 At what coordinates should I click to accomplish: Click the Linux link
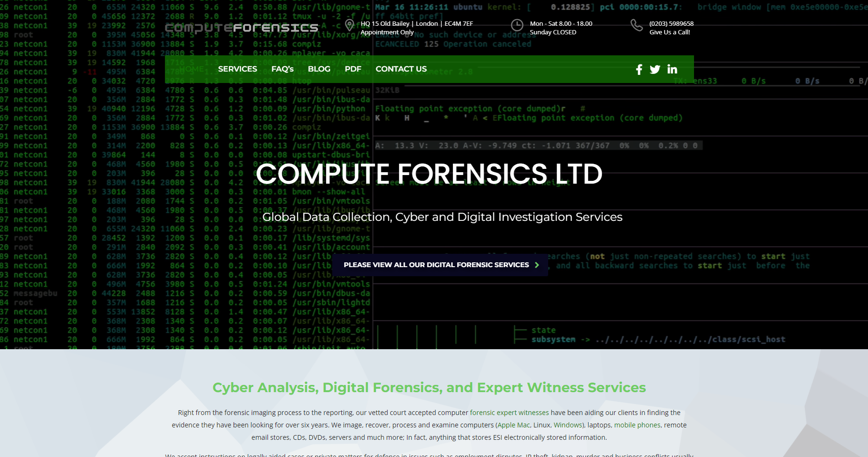542,425
